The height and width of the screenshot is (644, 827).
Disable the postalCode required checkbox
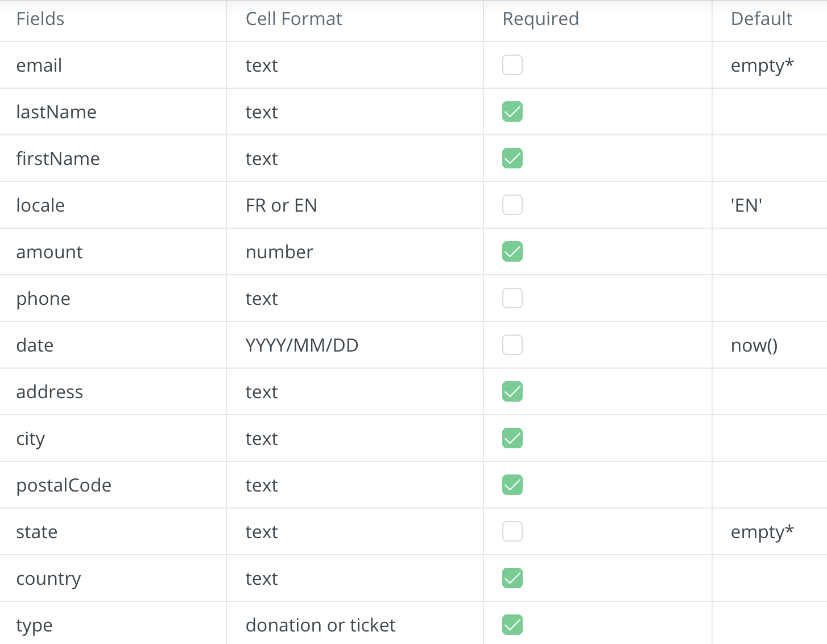512,485
